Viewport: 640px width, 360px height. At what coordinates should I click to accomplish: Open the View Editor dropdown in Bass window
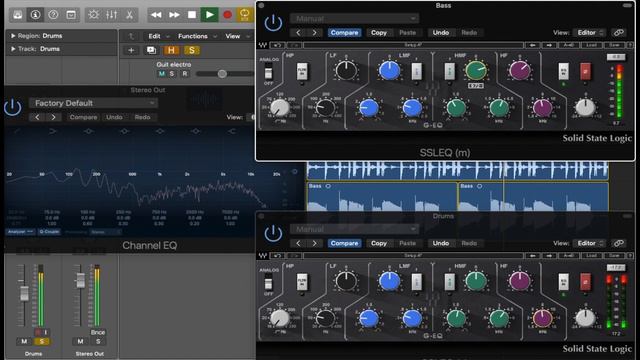590,33
